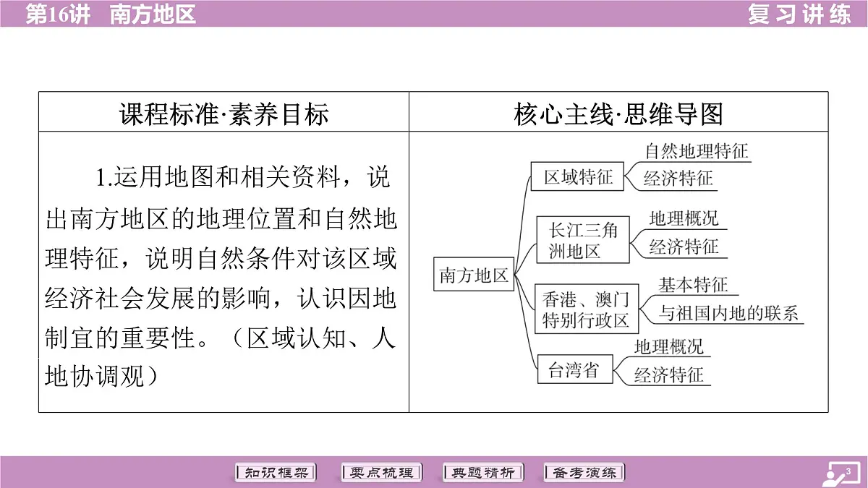Click the 复习讲练 header label
The height and width of the screenshot is (488, 868).
coord(799,14)
